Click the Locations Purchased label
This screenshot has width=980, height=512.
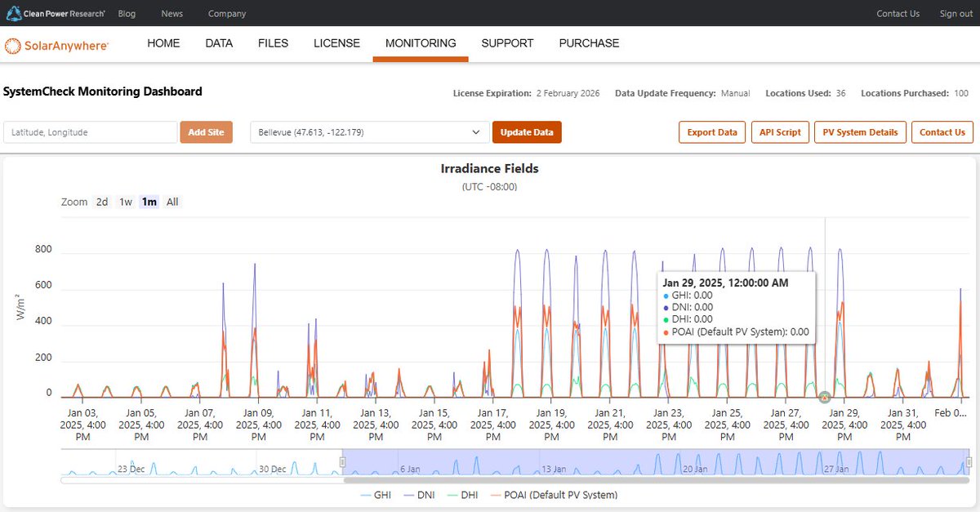(x=905, y=94)
